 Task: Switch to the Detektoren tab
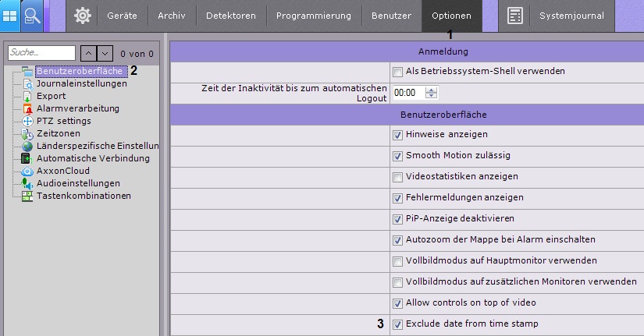(230, 16)
